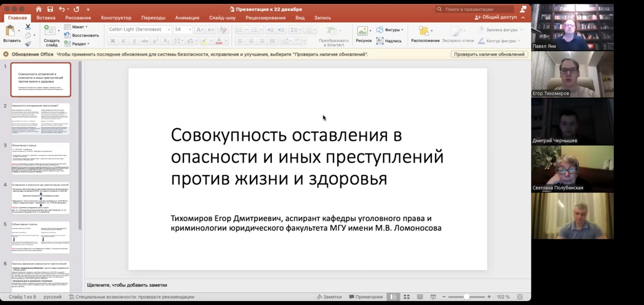Open the Анимация ribbon tab
This screenshot has width=644, height=305.
pos(187,18)
